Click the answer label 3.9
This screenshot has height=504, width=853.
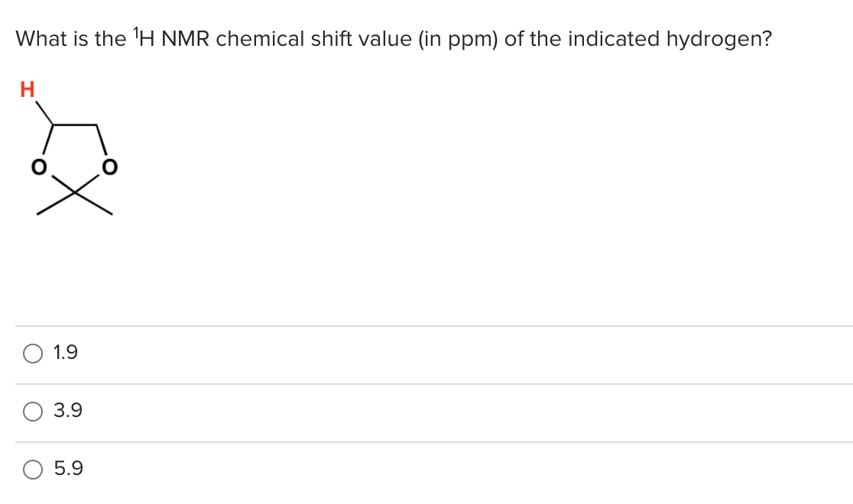(x=66, y=412)
